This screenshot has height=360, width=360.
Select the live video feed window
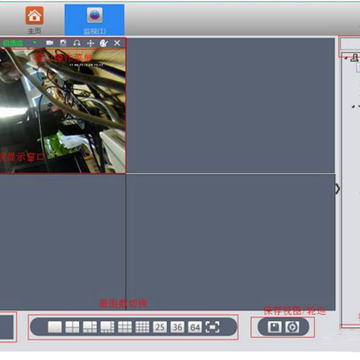63,110
